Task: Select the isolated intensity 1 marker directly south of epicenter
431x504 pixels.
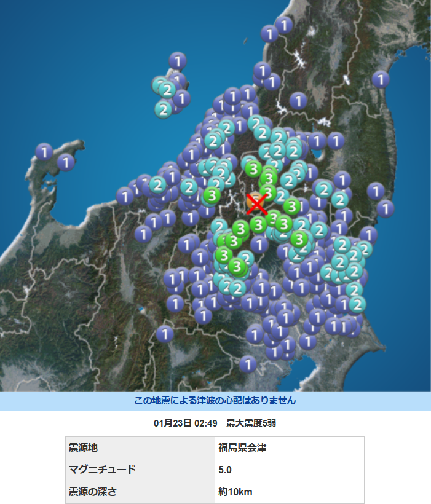Action: tap(259, 245)
